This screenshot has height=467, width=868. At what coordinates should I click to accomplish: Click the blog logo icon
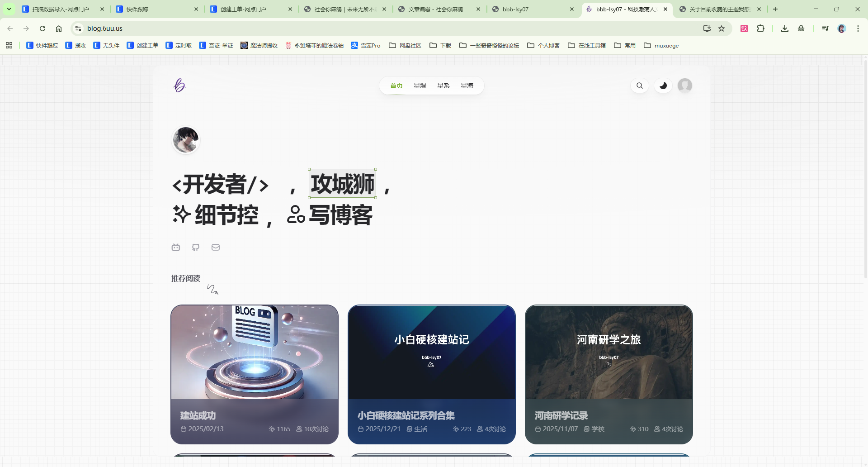pyautogui.click(x=179, y=85)
